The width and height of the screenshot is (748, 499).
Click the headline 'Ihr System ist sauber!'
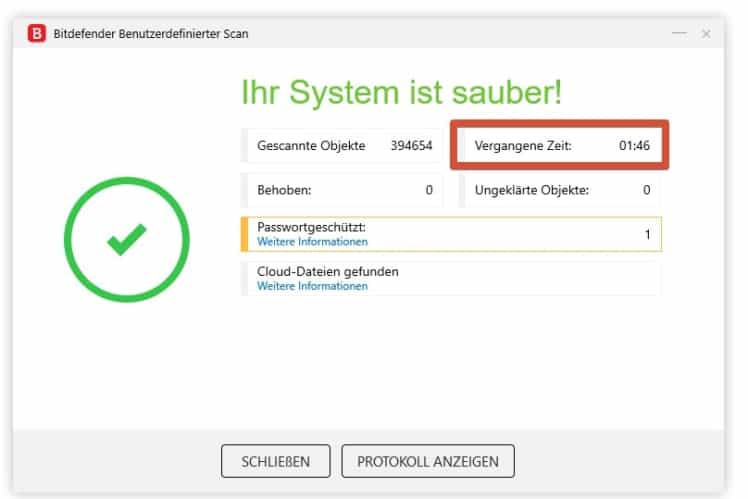point(402,92)
